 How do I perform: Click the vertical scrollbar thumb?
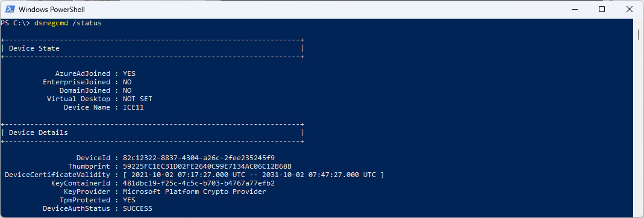(639, 34)
